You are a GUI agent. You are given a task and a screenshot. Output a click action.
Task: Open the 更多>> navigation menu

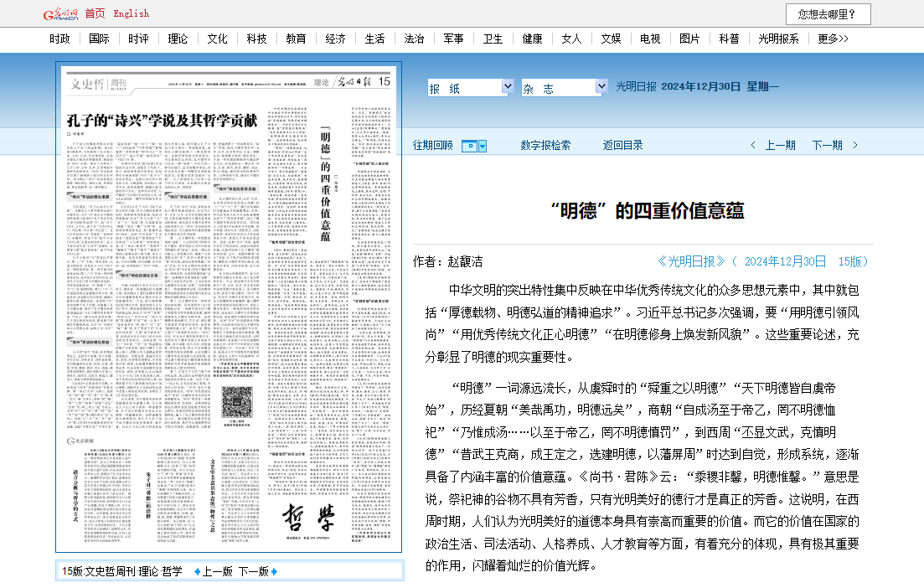point(833,39)
